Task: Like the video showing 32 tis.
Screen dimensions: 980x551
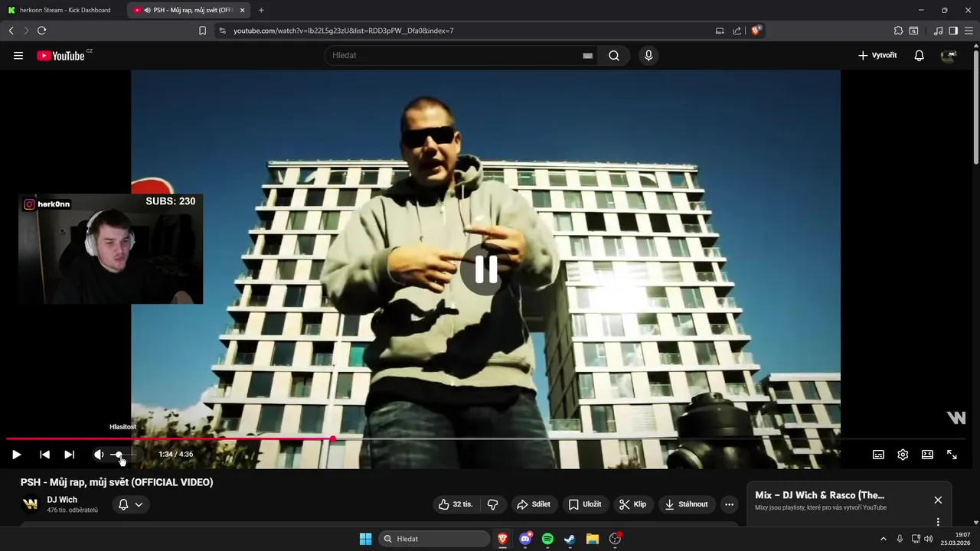Action: pos(456,504)
